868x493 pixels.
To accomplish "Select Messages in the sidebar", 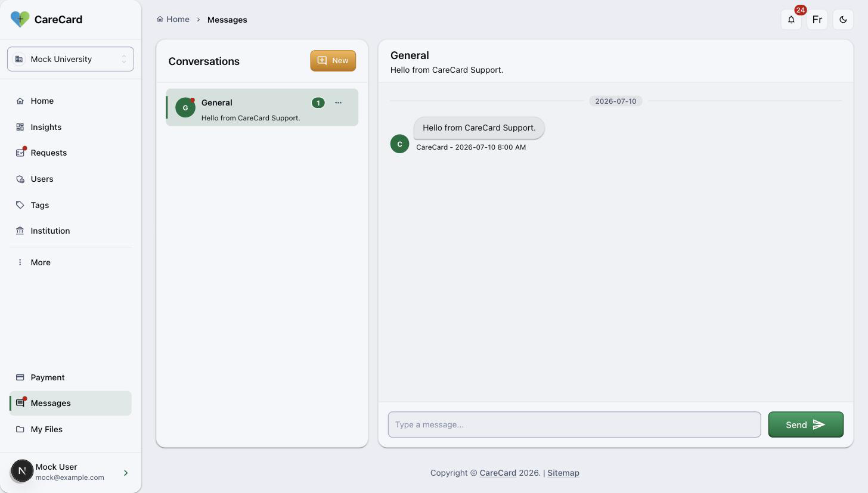I will point(70,403).
